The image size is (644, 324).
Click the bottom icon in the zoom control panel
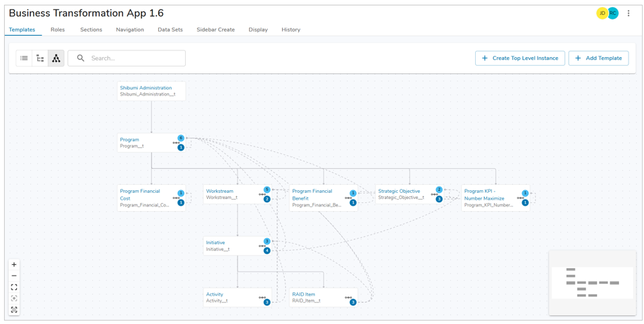pyautogui.click(x=14, y=309)
